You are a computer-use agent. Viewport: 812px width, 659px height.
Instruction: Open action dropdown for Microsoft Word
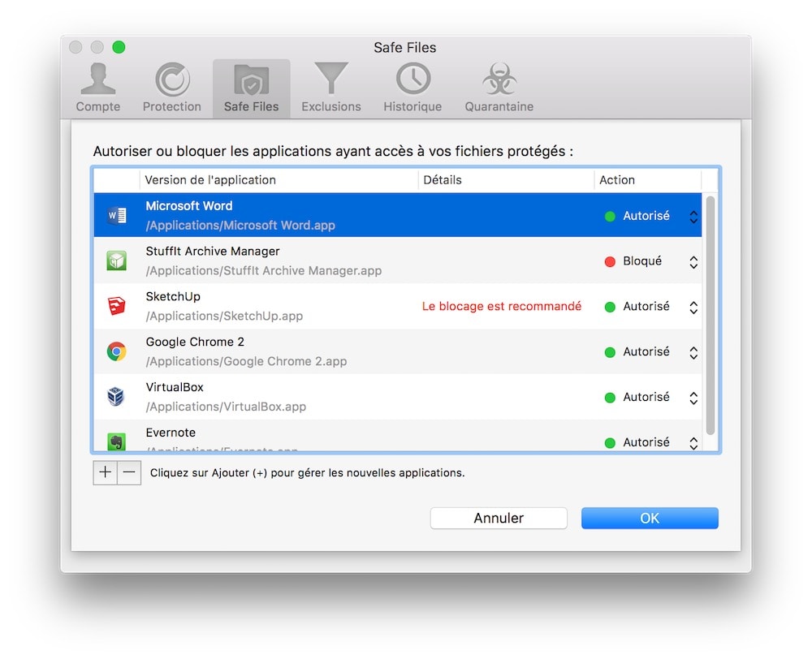tap(693, 217)
